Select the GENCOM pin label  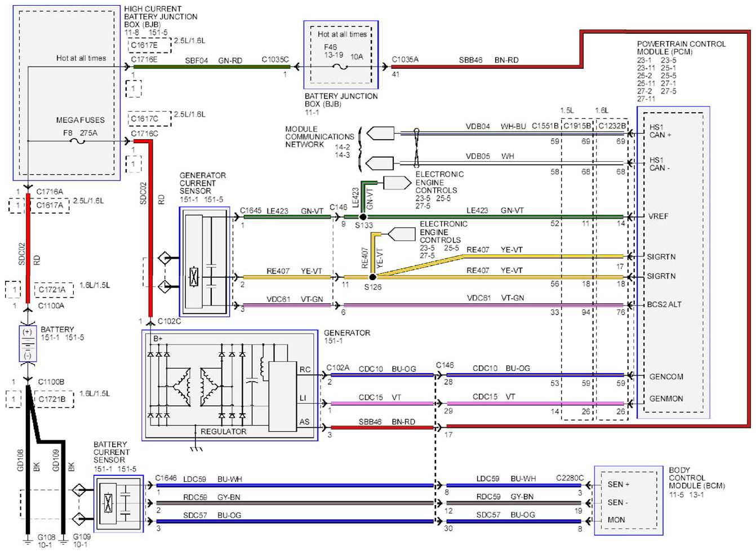point(666,377)
